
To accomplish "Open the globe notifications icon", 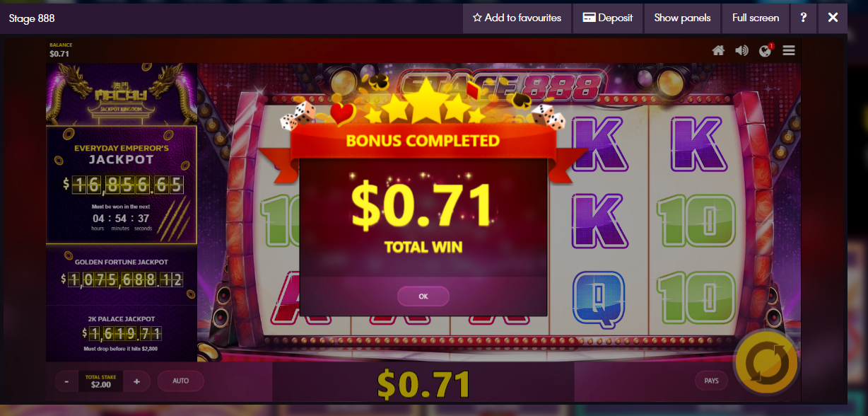I will tap(766, 50).
